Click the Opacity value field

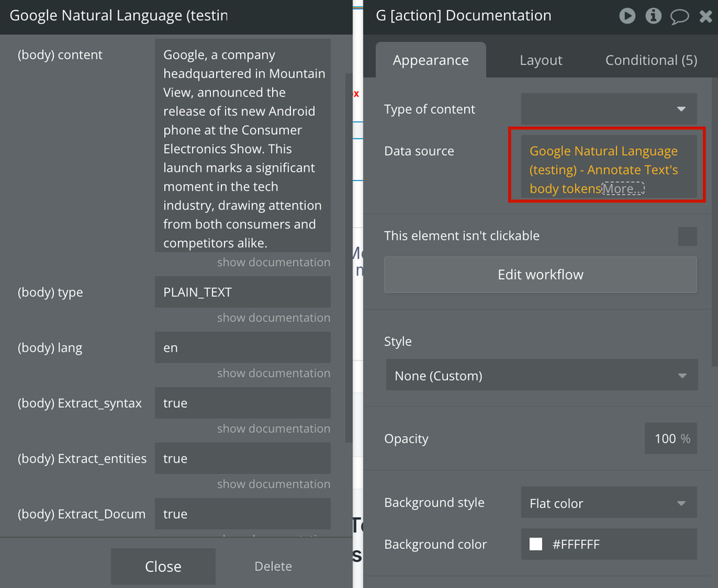tap(671, 438)
